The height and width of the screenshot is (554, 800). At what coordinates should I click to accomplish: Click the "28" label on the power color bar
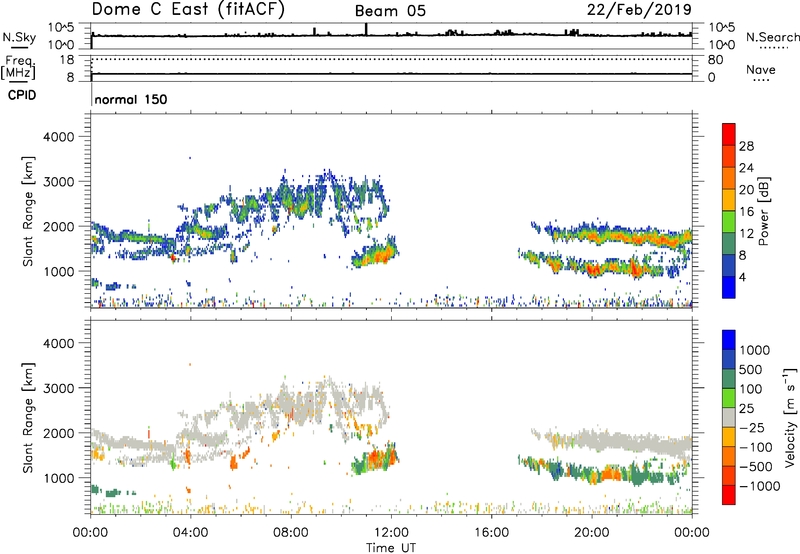746,146
